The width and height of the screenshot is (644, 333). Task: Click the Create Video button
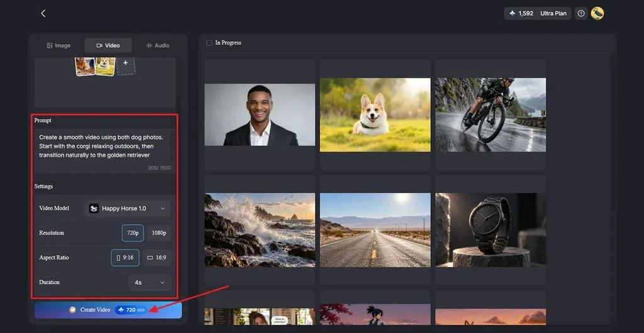[108, 310]
